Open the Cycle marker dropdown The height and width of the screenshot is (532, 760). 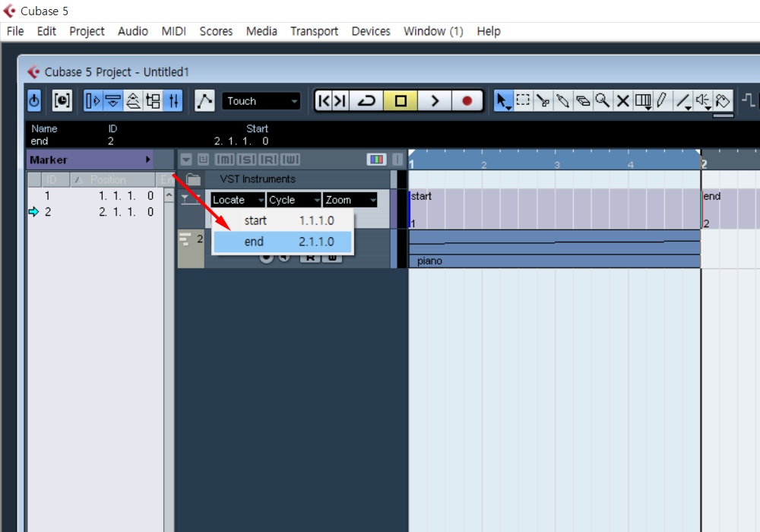(293, 200)
